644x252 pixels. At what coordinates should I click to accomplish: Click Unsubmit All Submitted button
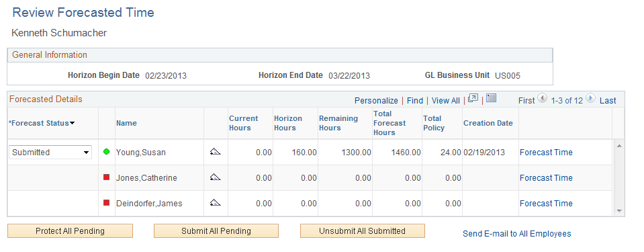[362, 230]
